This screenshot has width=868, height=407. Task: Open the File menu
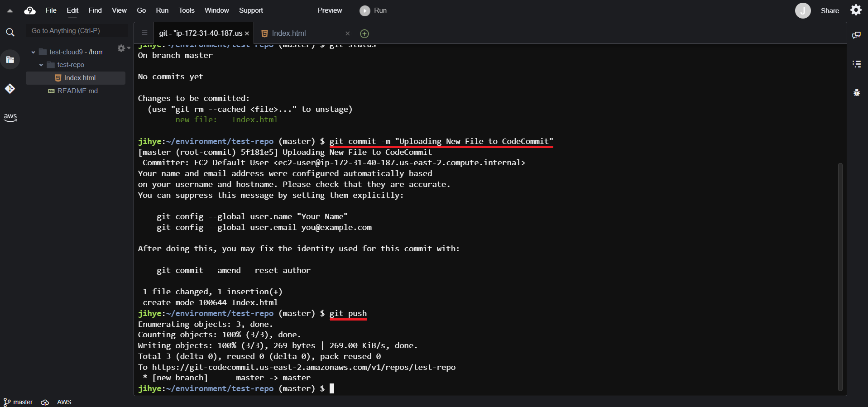51,10
